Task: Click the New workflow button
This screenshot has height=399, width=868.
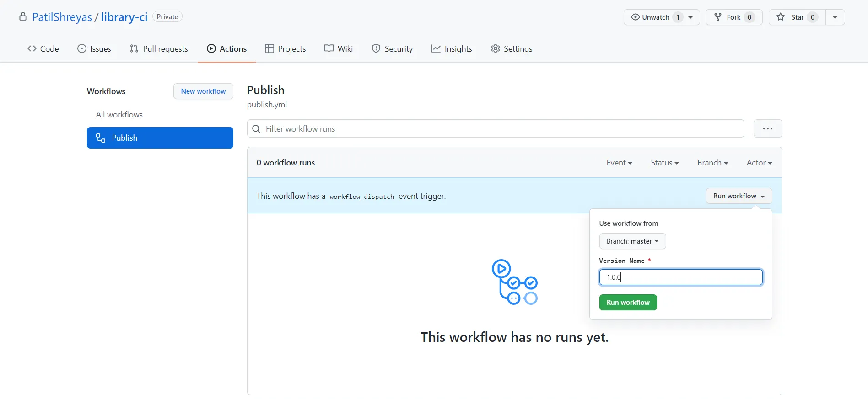Action: [x=203, y=91]
